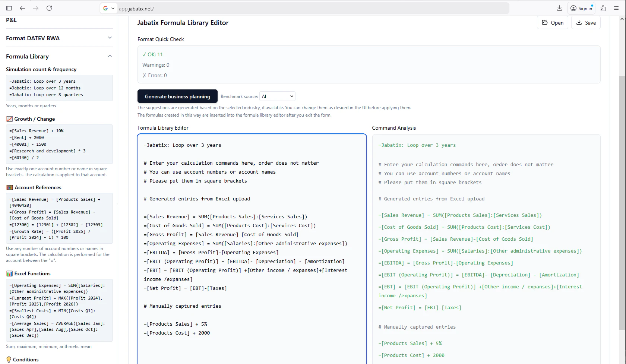Click Generate business planning

[x=177, y=96]
